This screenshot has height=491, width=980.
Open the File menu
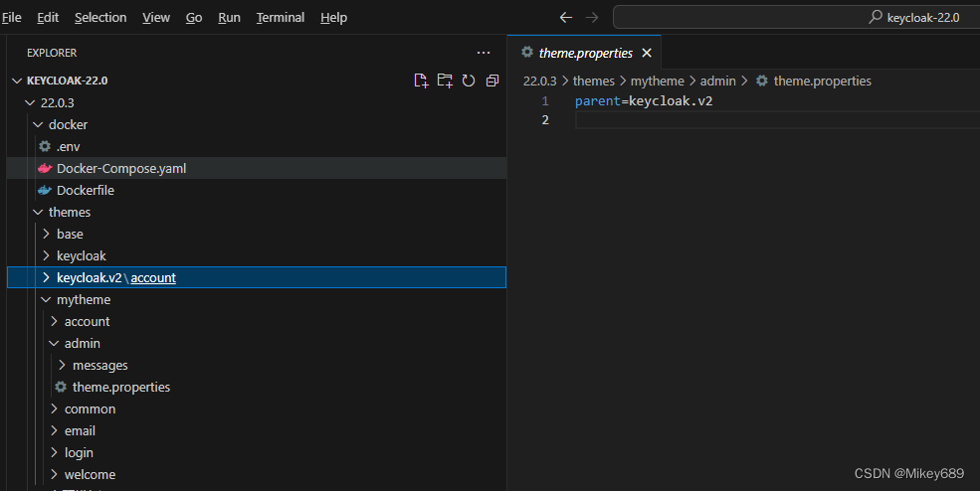pos(11,18)
